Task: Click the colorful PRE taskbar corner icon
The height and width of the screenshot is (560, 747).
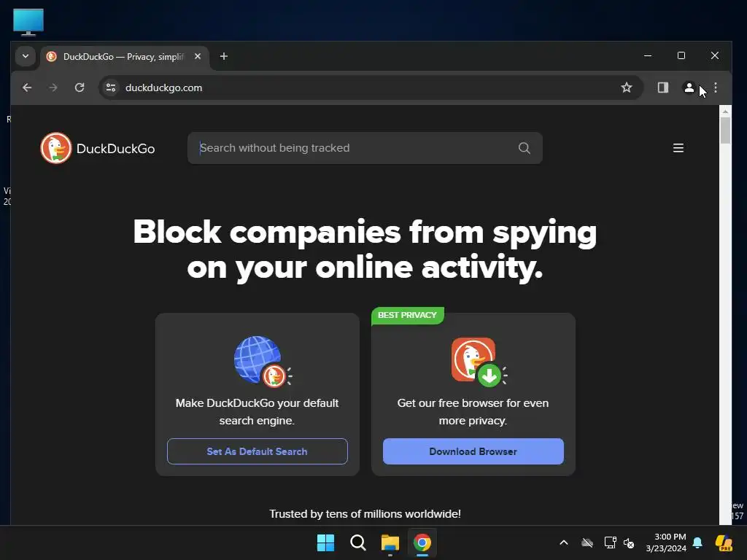Action: pos(724,542)
